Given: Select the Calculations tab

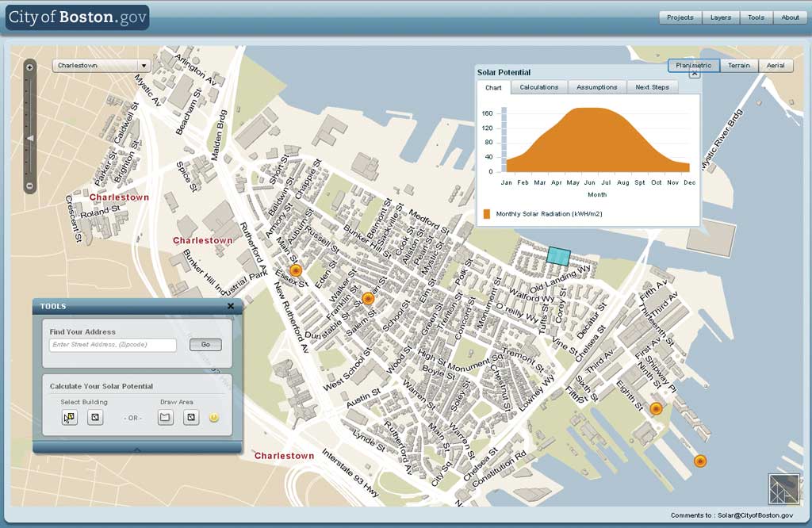Looking at the screenshot, I should click(539, 87).
